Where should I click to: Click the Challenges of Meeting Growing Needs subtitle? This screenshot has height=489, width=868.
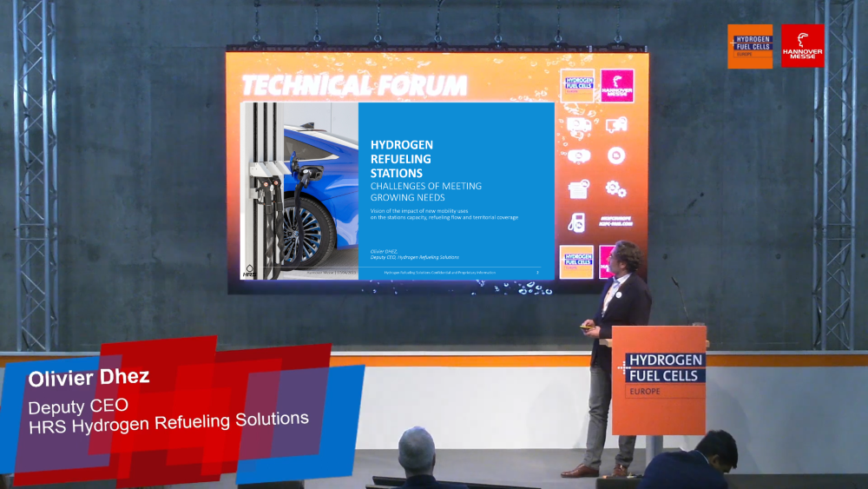pos(425,192)
